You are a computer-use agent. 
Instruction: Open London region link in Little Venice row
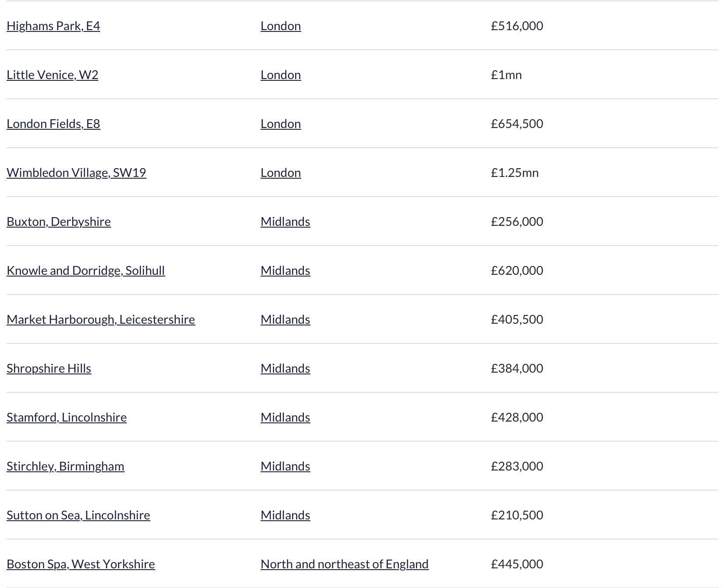click(281, 75)
